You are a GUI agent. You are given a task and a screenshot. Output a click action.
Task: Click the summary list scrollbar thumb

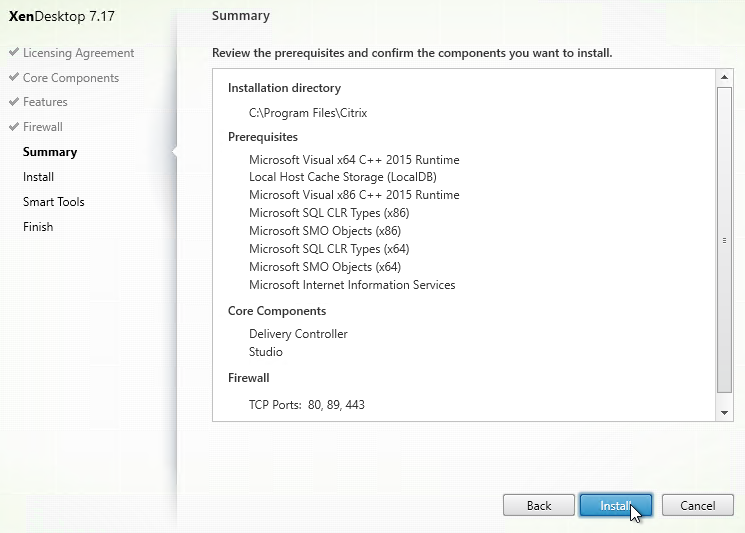[x=724, y=240]
